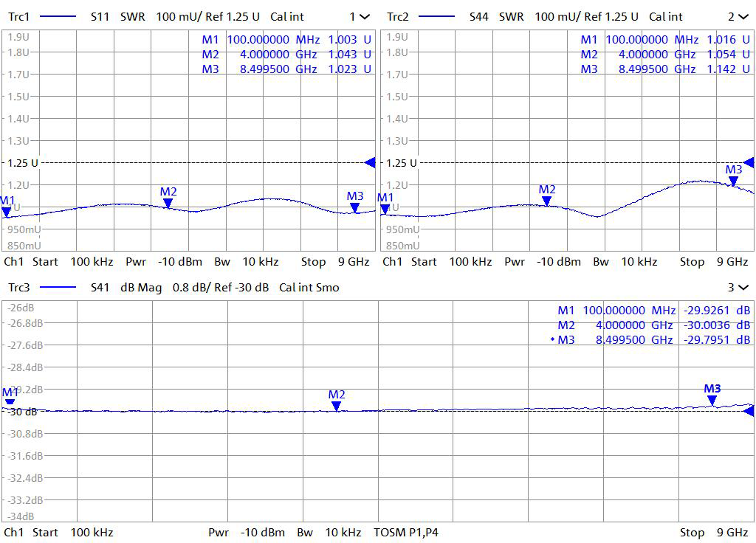Expand the diagram 3 dropdown chevron
This screenshot has height=543, width=756.
click(x=744, y=287)
